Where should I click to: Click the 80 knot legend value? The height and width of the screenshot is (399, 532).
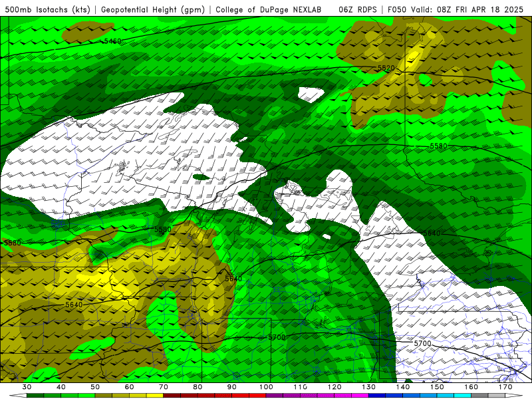tap(198, 387)
